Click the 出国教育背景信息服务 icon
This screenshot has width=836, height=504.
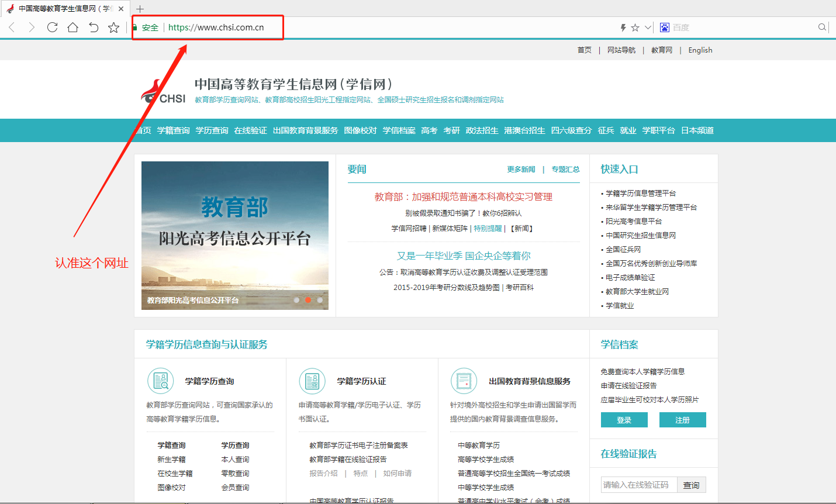(464, 381)
